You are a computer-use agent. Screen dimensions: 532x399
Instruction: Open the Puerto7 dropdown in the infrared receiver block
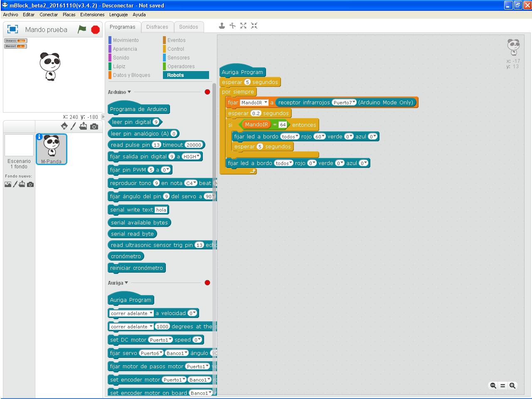[344, 102]
